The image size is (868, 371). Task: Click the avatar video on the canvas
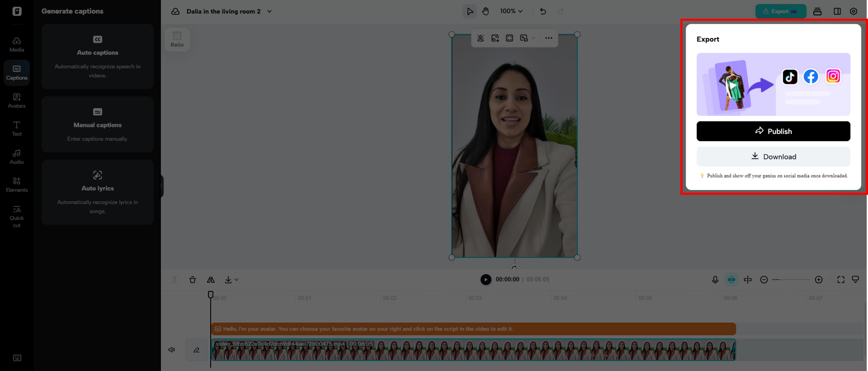(514, 146)
